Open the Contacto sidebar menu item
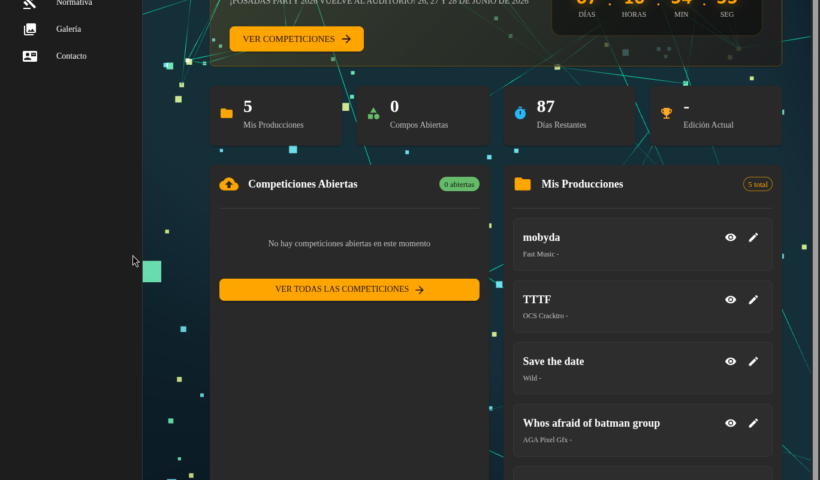Screen dimensions: 820x480 [70, 56]
